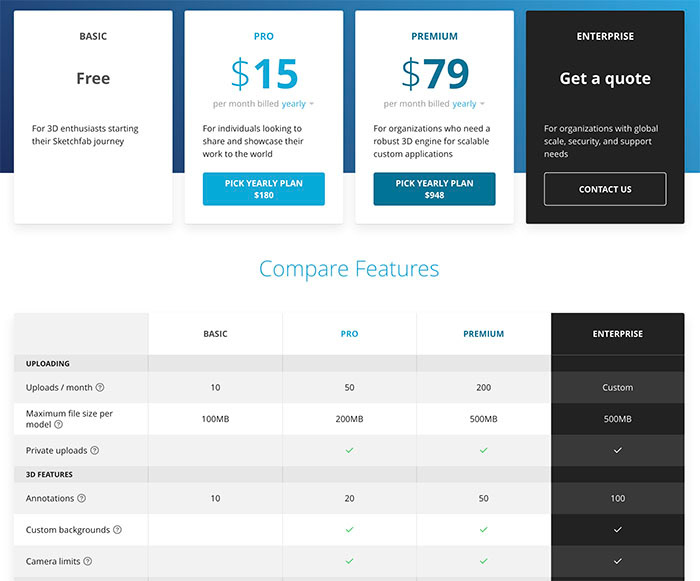The image size is (700, 581).
Task: Pick Pro yearly plan for $180
Action: click(x=264, y=189)
